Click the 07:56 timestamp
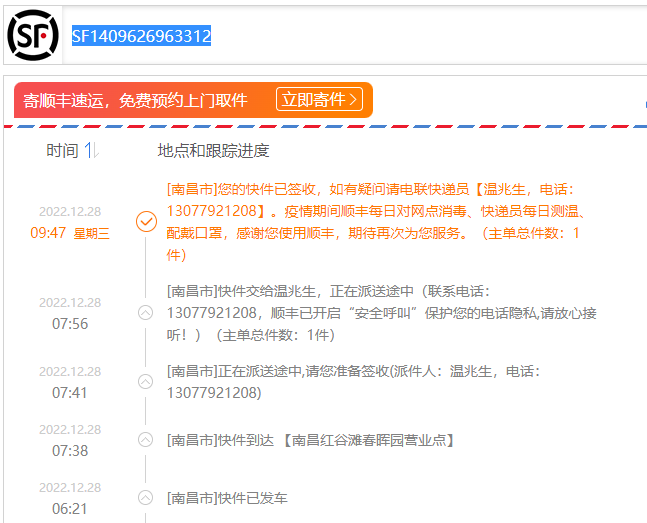 coord(70,324)
